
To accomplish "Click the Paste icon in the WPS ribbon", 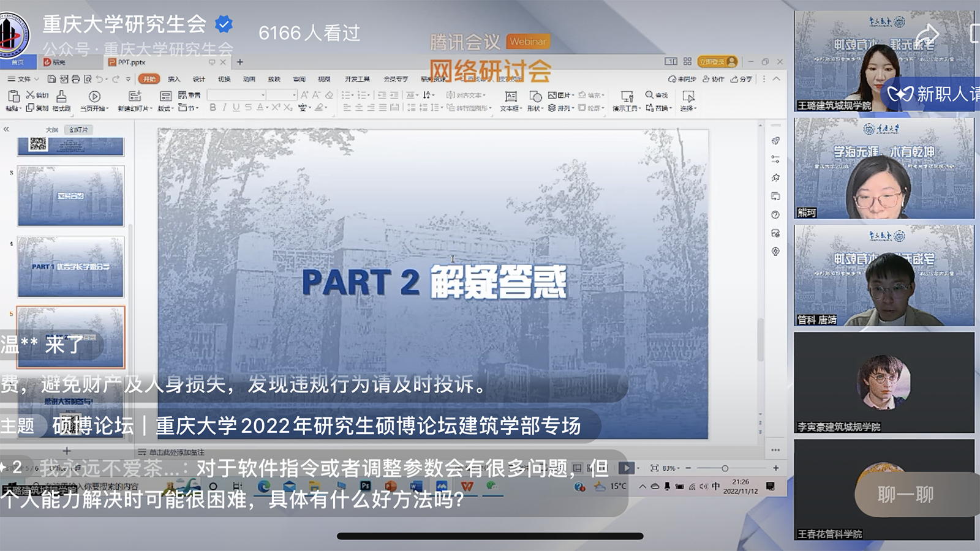I will pos(13,96).
